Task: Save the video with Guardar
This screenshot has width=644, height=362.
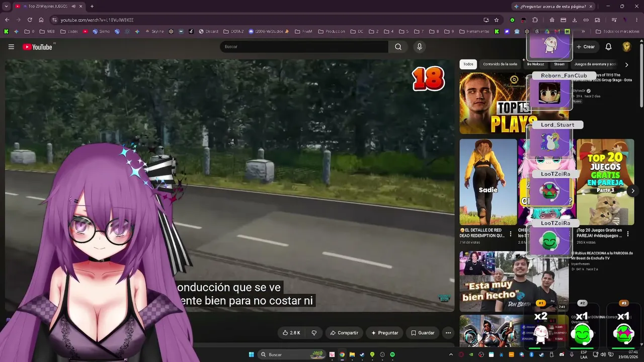Action: [423, 333]
